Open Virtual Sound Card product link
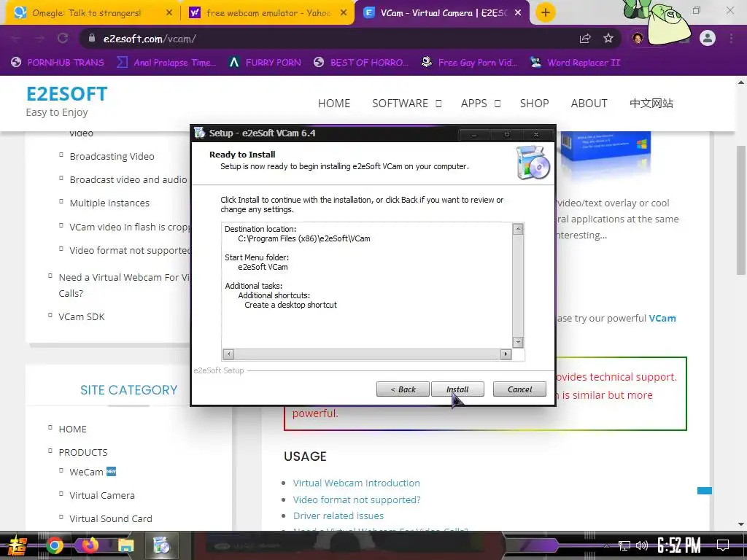Image resolution: width=747 pixels, height=560 pixels. click(111, 518)
